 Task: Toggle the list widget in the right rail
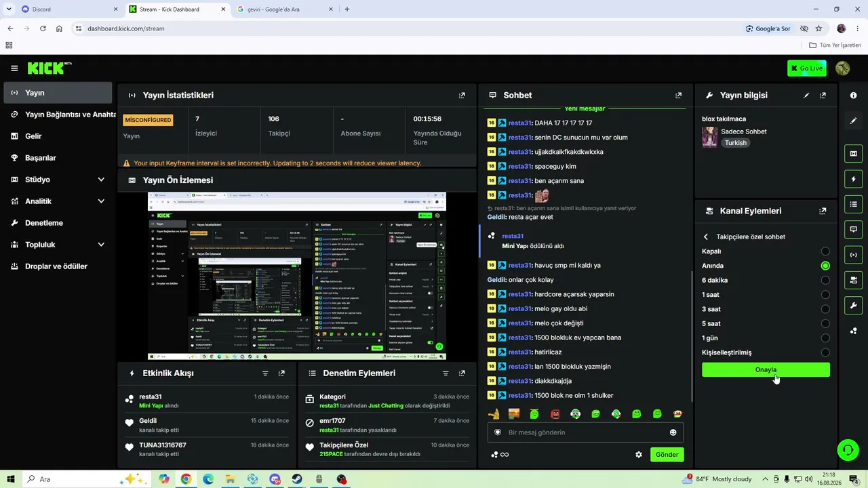pyautogui.click(x=853, y=204)
